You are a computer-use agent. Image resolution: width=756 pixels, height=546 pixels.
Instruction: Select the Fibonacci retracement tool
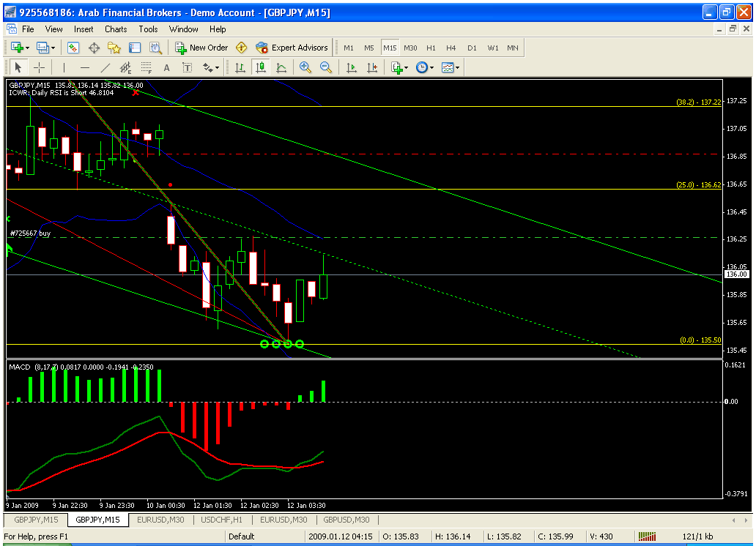coord(146,67)
